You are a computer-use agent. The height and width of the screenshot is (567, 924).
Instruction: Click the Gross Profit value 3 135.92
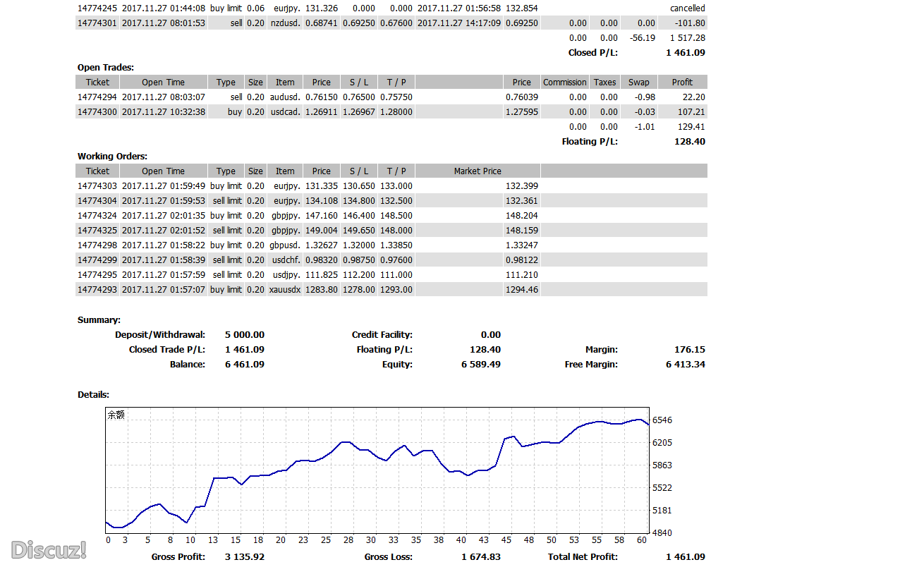click(245, 557)
